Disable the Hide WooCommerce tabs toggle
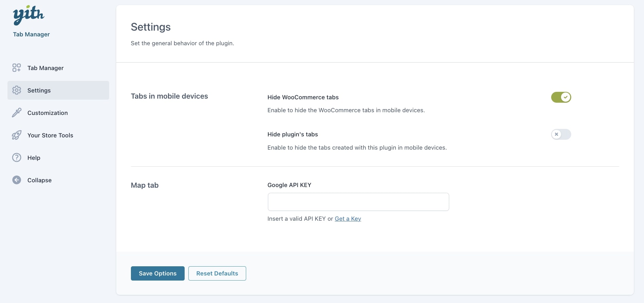 [x=561, y=97]
